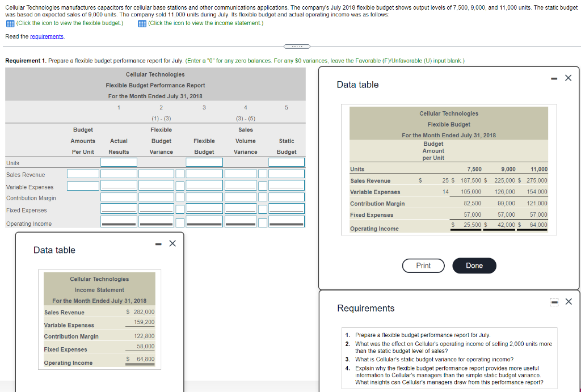Viewport: 581px width, 392px height.
Task: Select Sales Revenue Sales Volume Variance amount field
Action: click(x=241, y=174)
